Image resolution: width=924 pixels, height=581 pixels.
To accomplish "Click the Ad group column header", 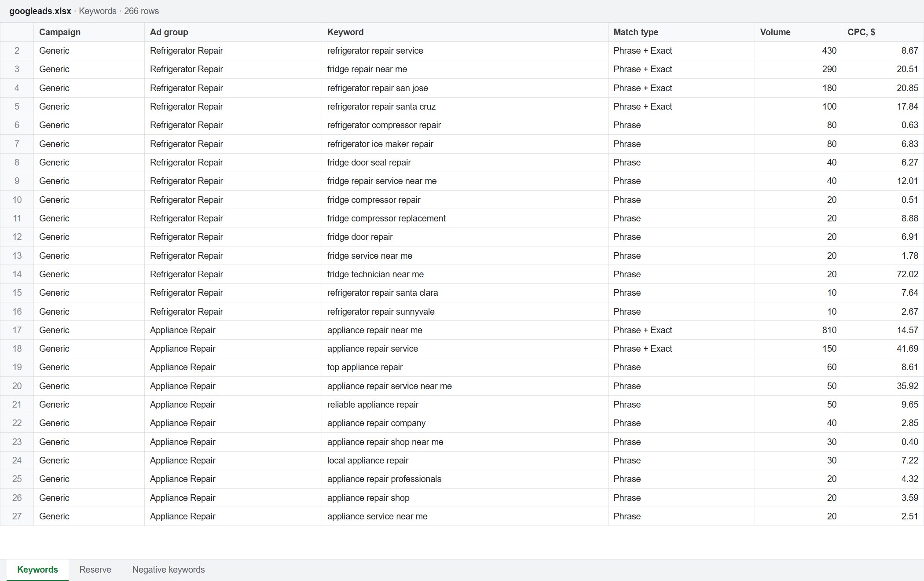I will [233, 32].
